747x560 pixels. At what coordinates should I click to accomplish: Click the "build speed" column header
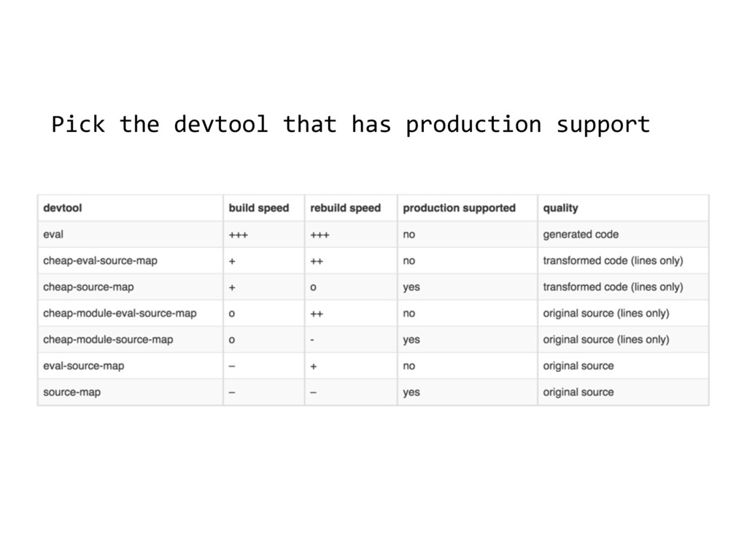tap(258, 208)
